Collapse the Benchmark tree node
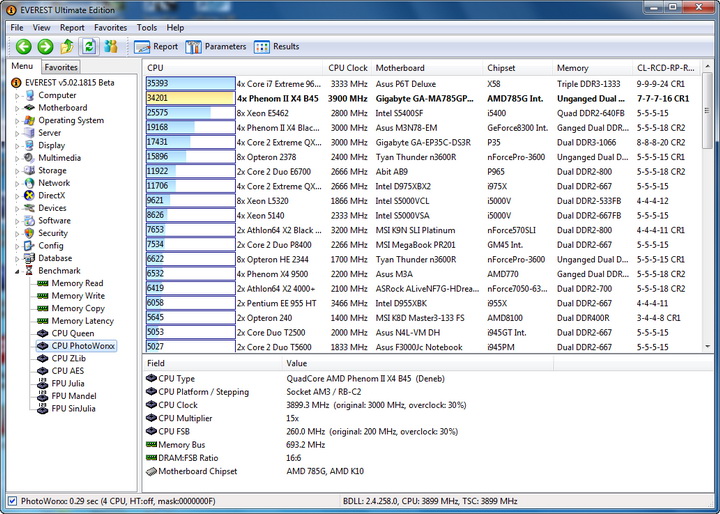The width and height of the screenshot is (720, 514). pyautogui.click(x=17, y=271)
